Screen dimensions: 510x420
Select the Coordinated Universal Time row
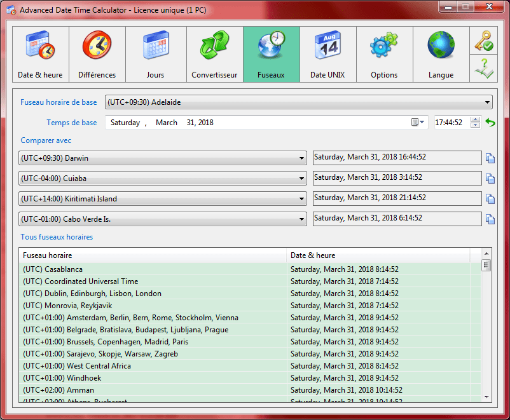(250, 281)
